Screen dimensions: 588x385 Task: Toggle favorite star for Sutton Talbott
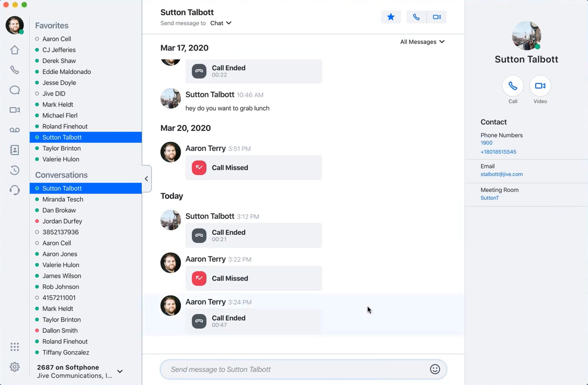point(390,17)
